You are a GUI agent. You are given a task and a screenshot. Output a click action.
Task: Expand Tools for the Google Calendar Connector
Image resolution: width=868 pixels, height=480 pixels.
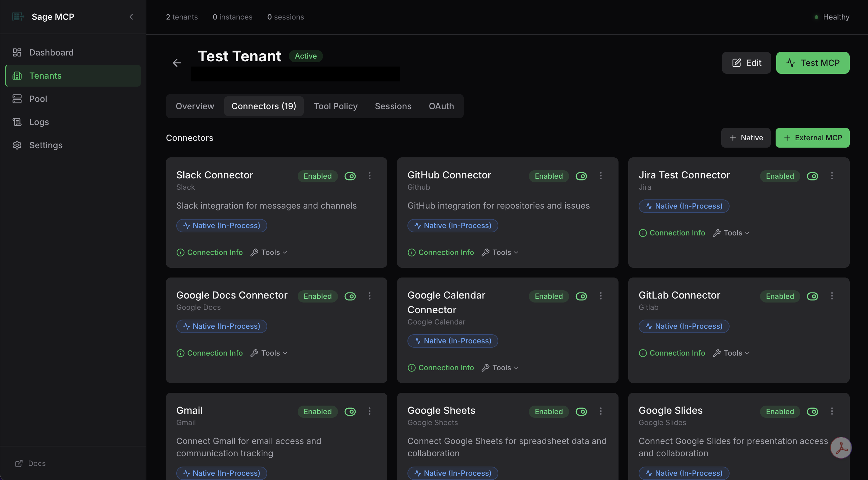(500, 368)
